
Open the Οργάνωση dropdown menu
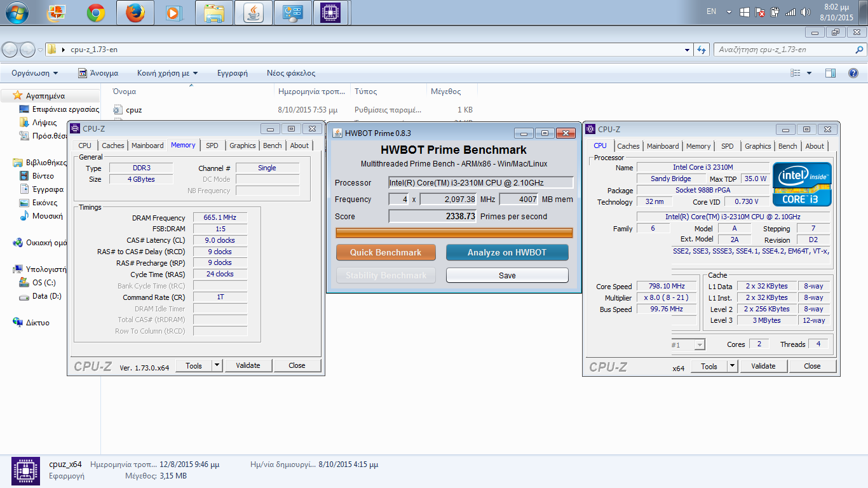click(x=35, y=73)
